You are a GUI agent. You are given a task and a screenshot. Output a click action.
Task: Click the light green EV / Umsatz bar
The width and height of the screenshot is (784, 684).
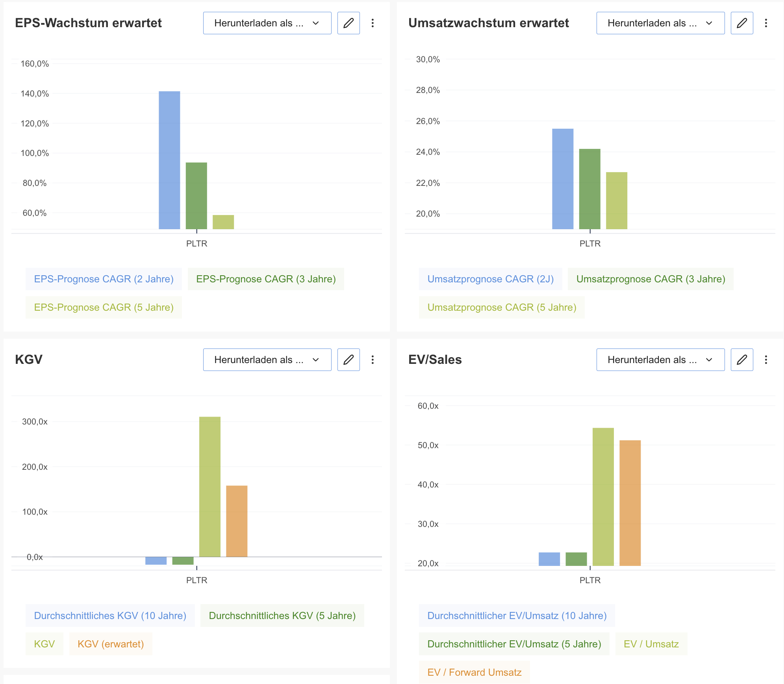tap(603, 497)
